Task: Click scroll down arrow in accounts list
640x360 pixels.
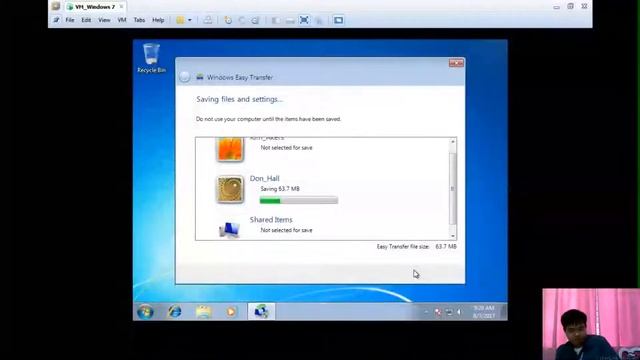Action: [x=453, y=236]
